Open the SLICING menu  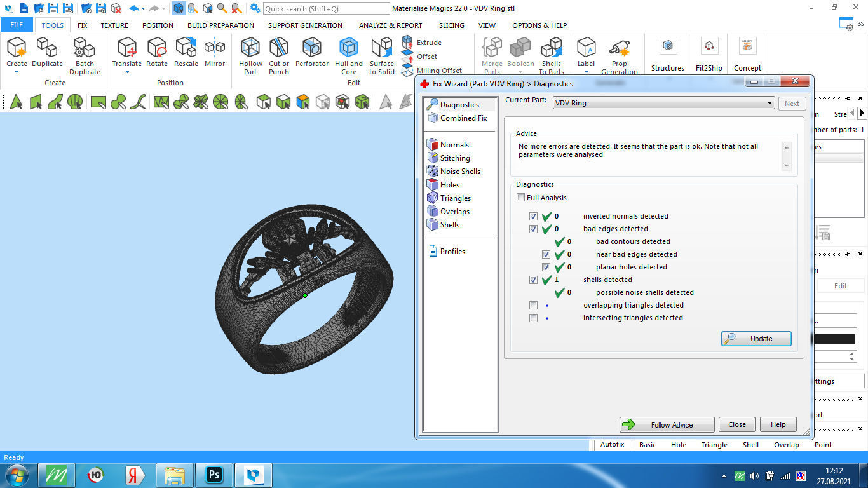click(x=451, y=25)
